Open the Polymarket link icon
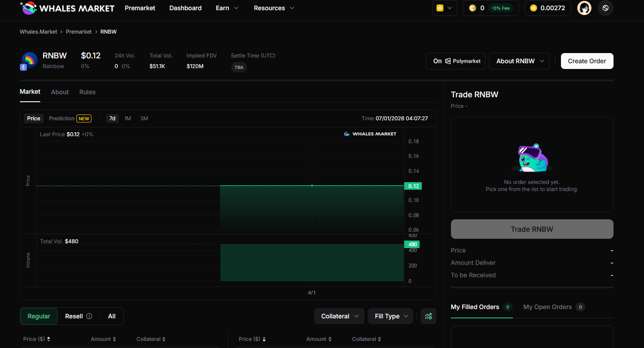 [447, 61]
